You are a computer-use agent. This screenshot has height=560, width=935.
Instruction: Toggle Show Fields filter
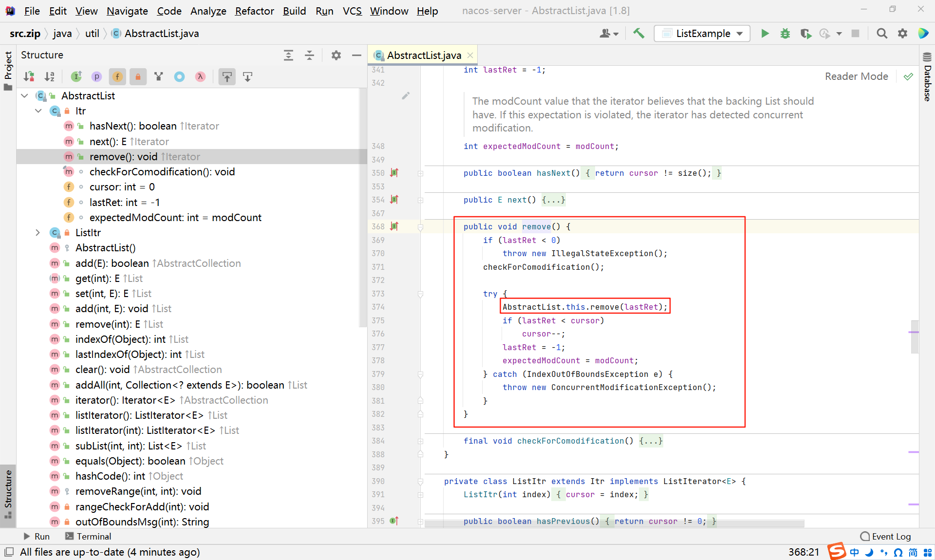point(117,76)
